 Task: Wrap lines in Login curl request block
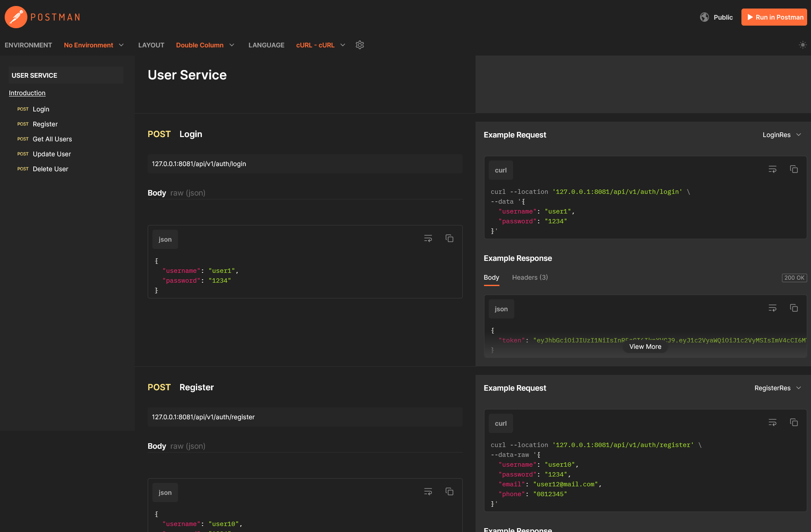point(773,170)
